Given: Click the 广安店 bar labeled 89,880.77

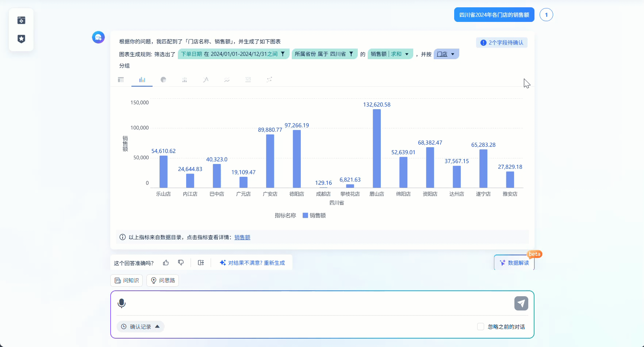Looking at the screenshot, I should 270,161.
